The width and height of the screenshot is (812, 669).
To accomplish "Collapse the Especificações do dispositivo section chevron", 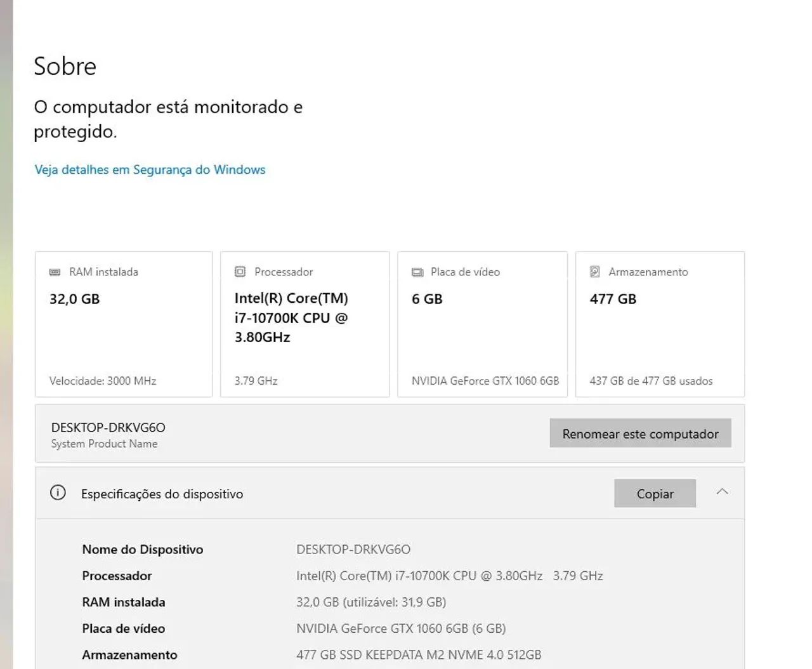I will (x=722, y=492).
